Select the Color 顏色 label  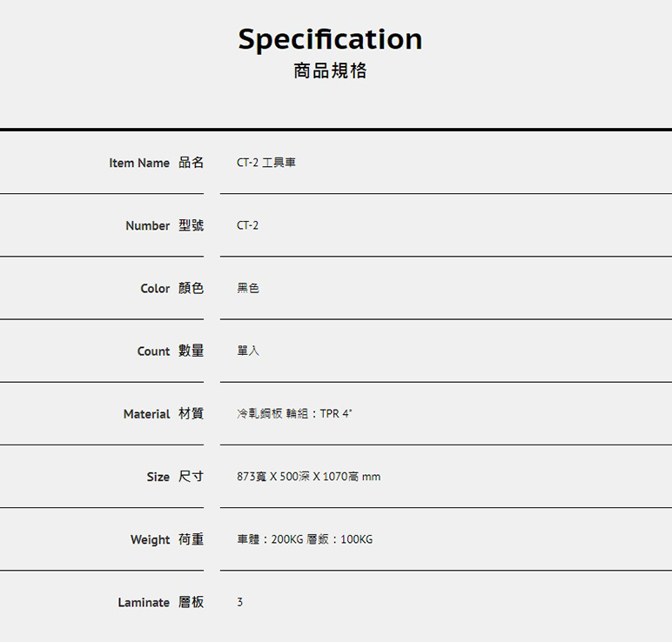tap(172, 288)
